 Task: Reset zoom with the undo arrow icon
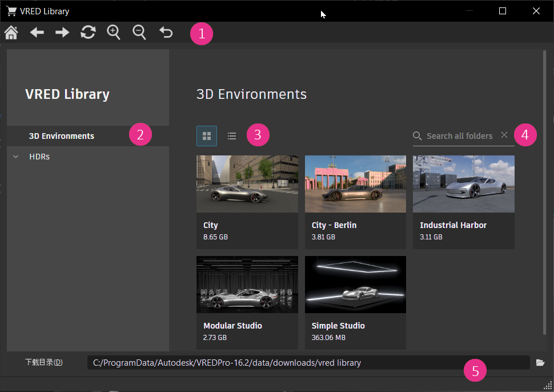(x=166, y=32)
